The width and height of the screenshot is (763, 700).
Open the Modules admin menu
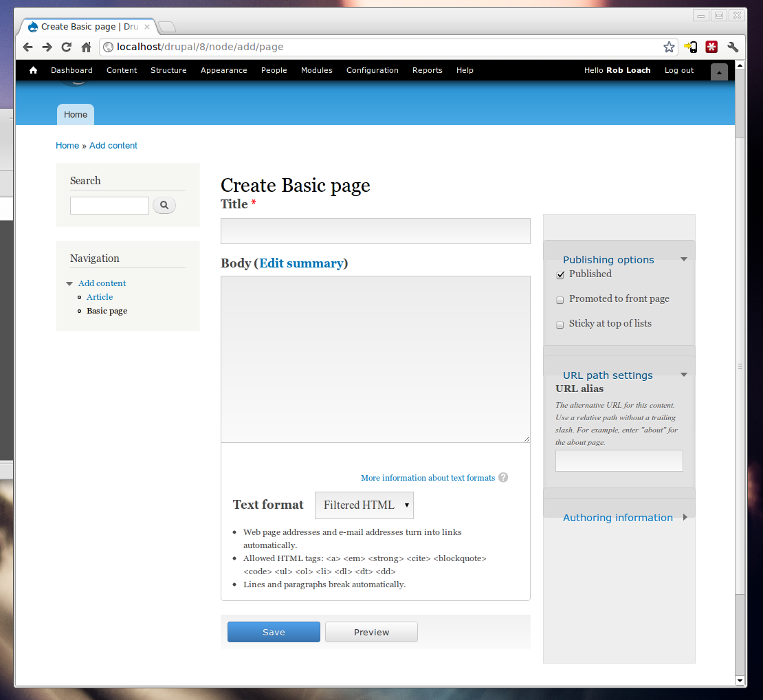pyautogui.click(x=316, y=70)
